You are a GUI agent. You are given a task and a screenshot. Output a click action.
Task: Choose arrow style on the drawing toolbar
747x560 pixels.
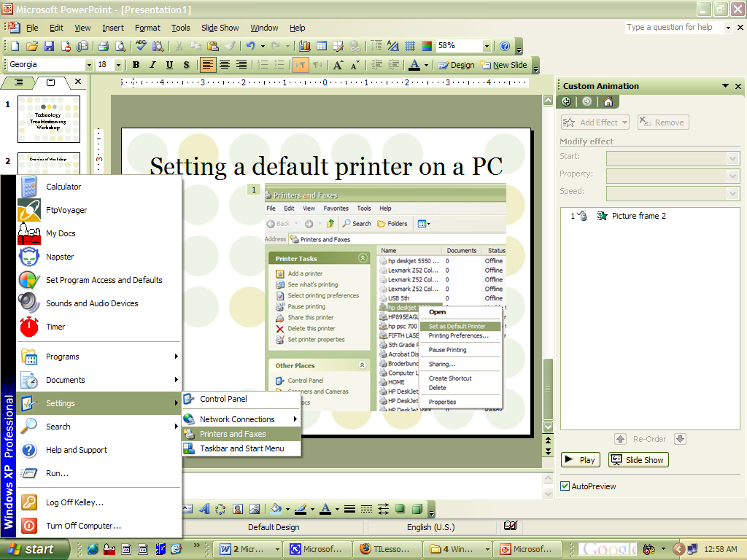384,509
